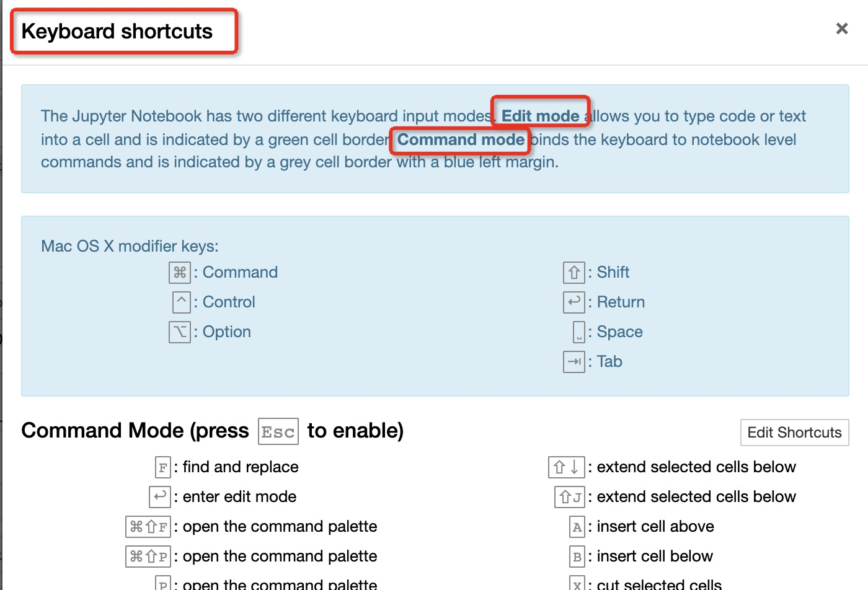Click the B key for insert cell below
Image resolution: width=868 pixels, height=590 pixels.
pyautogui.click(x=577, y=557)
